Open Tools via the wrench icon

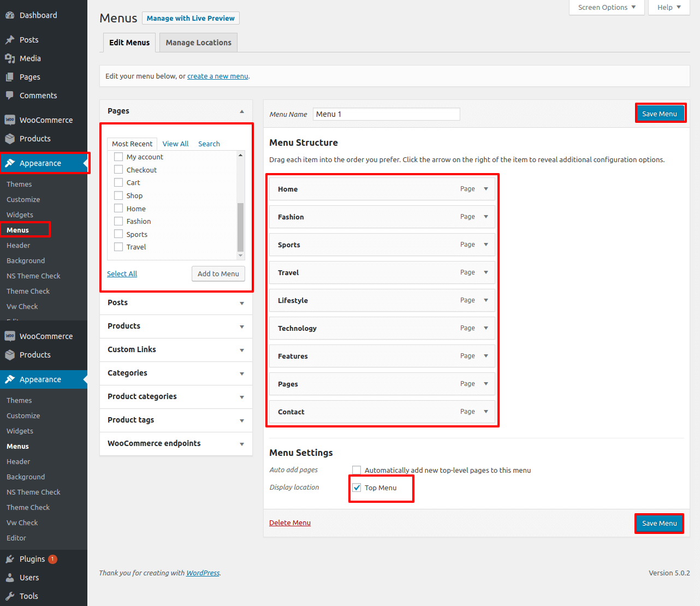tap(10, 596)
